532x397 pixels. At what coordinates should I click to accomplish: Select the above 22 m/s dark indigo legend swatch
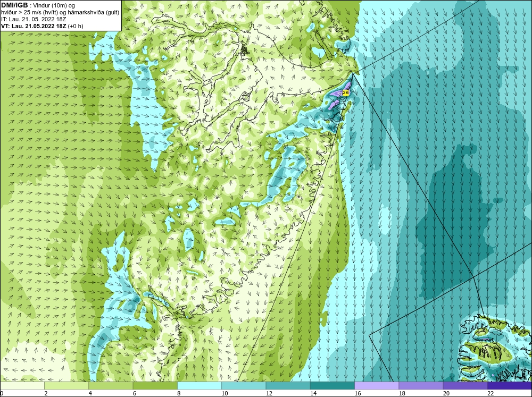[x=510, y=386]
